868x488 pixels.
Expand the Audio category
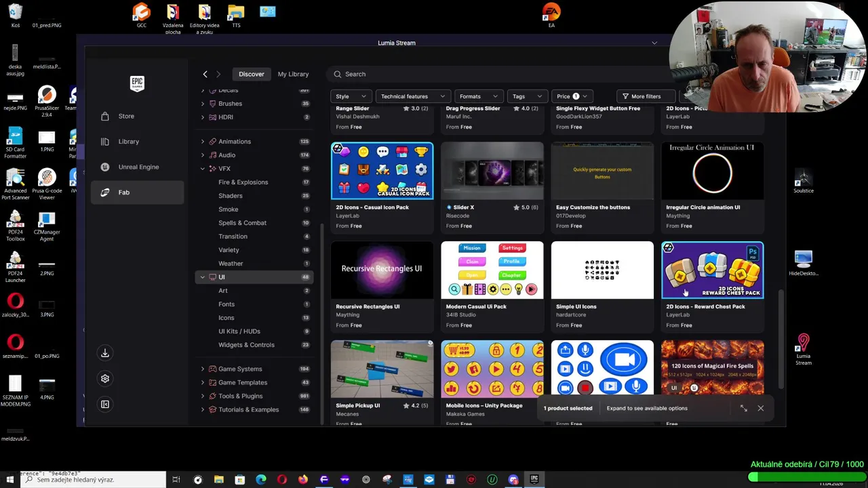[x=202, y=155]
